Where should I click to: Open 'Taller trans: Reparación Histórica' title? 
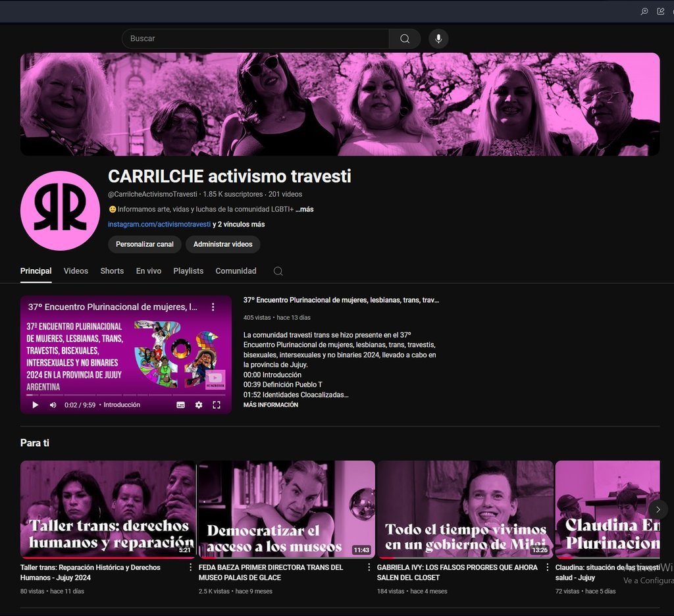pyautogui.click(x=90, y=573)
